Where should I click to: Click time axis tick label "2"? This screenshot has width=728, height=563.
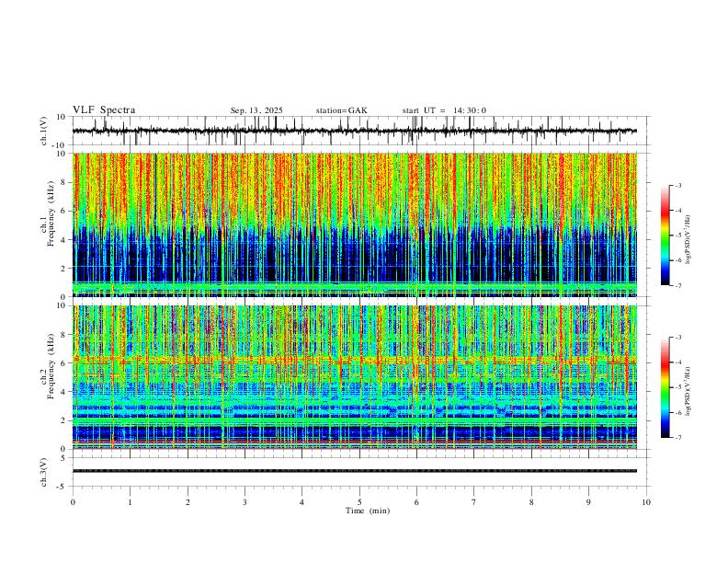click(188, 502)
